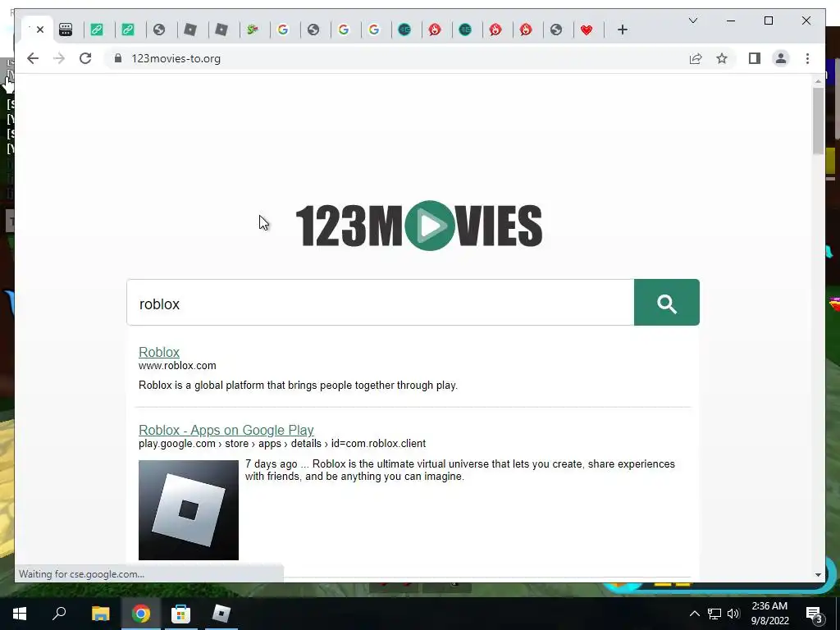Switch to Roblox from the taskbar
Viewport: 840px width, 630px height.
tap(221, 614)
